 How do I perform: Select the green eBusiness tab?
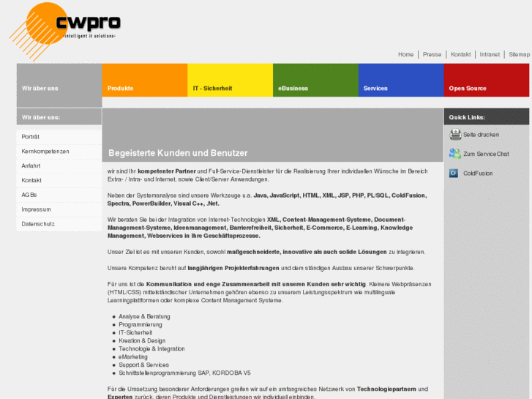coord(315,80)
